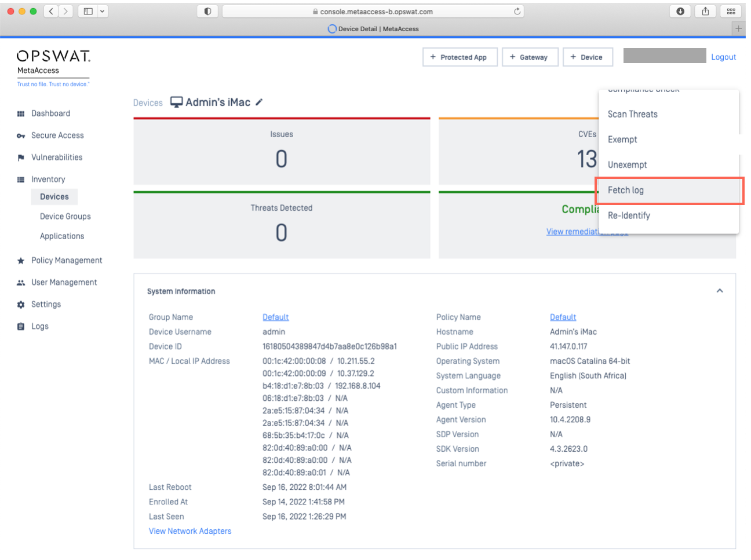Choose Fetch log in the menu

pyautogui.click(x=669, y=191)
